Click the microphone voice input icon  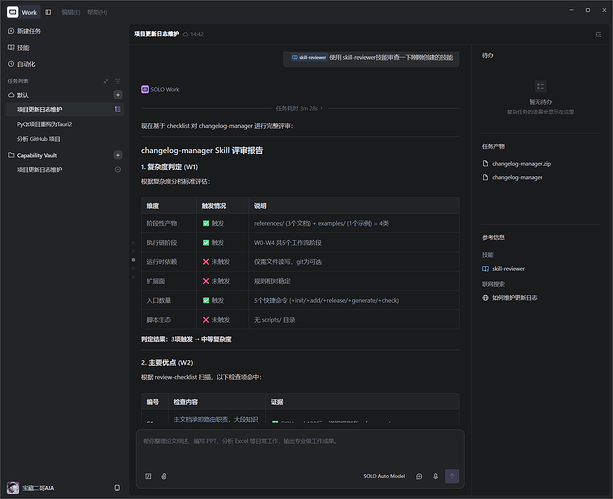pos(436,476)
